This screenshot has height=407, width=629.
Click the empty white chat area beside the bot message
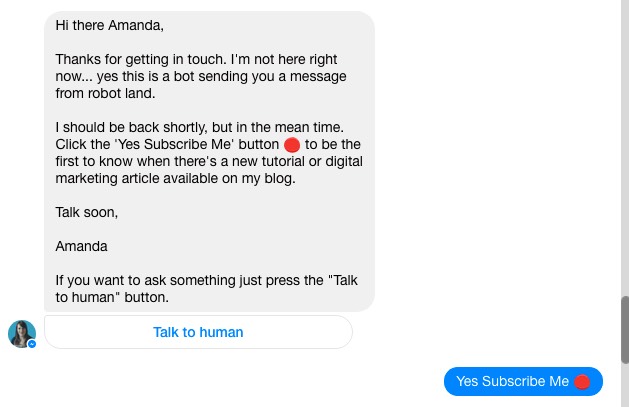[497, 160]
